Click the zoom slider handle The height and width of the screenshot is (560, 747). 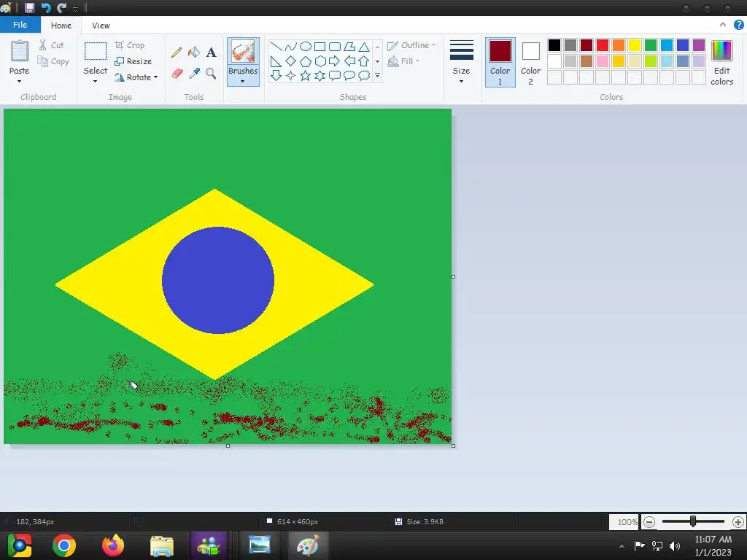693,522
